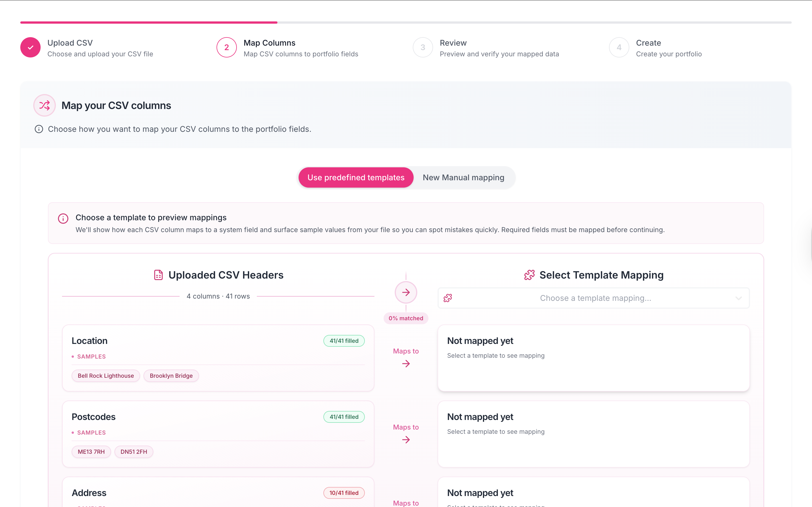This screenshot has height=507, width=812.
Task: Go to the Review step
Action: tap(423, 47)
